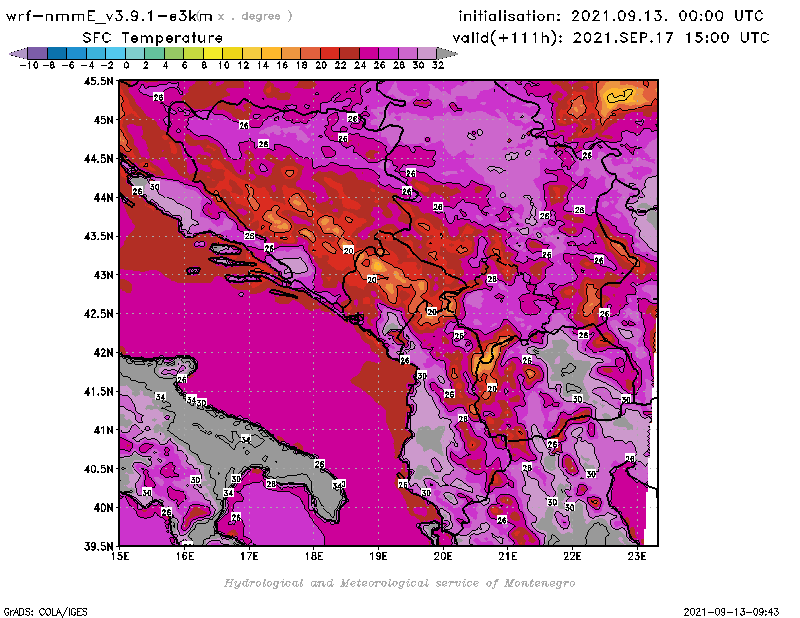
Task: Click the 'SFC Temperature' title text
Action: pos(153,38)
